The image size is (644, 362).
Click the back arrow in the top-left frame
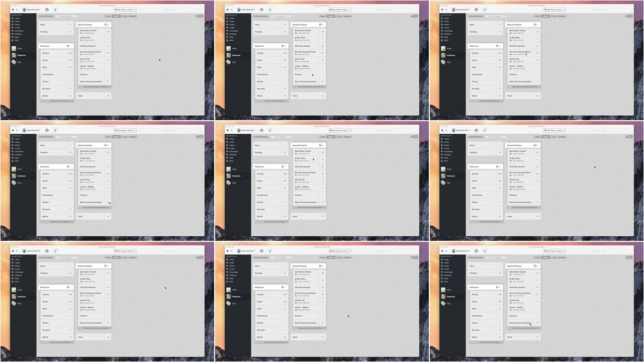(13, 10)
